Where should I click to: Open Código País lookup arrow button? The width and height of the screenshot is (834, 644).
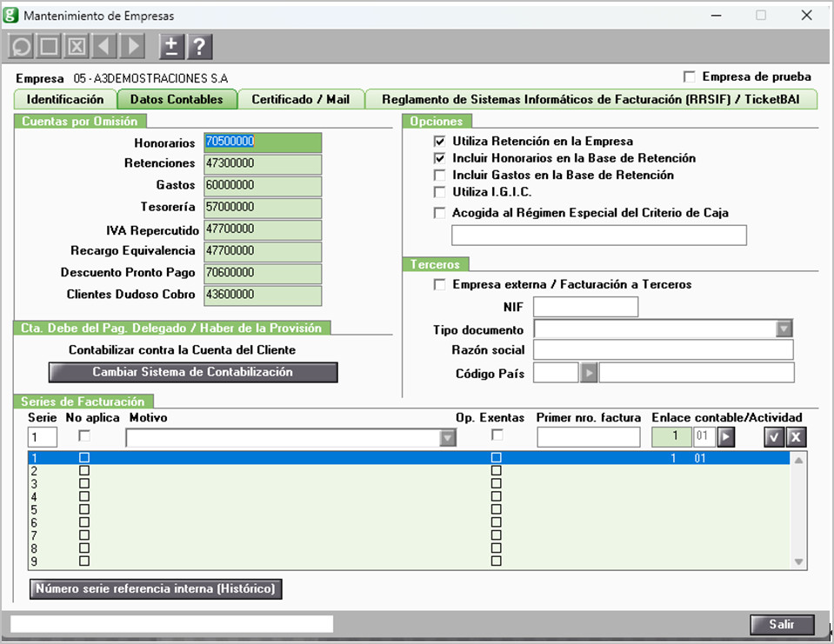(x=589, y=373)
